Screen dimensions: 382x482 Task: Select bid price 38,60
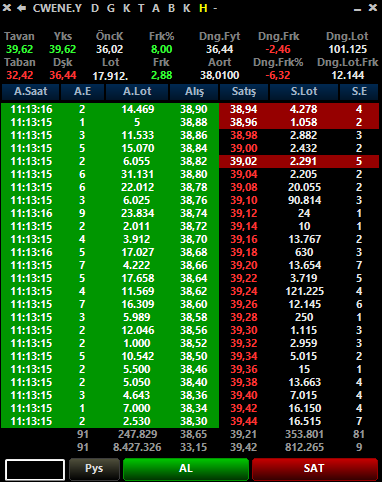(194, 304)
